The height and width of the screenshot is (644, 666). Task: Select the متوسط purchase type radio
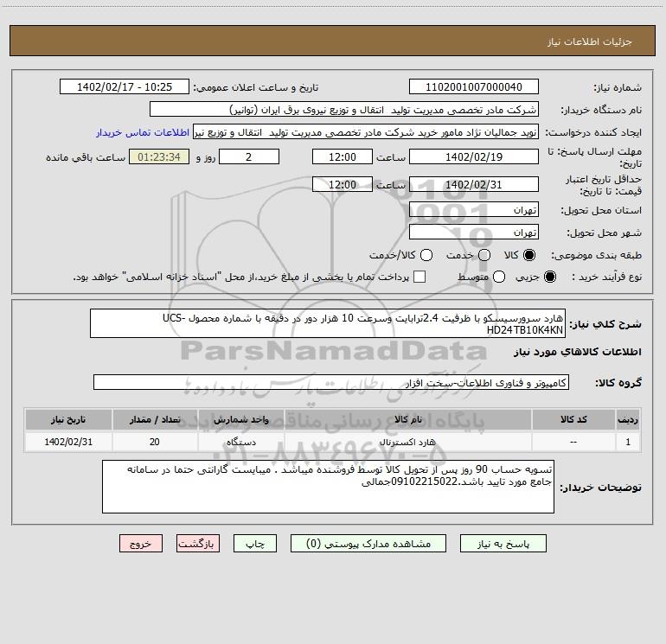[x=499, y=277]
